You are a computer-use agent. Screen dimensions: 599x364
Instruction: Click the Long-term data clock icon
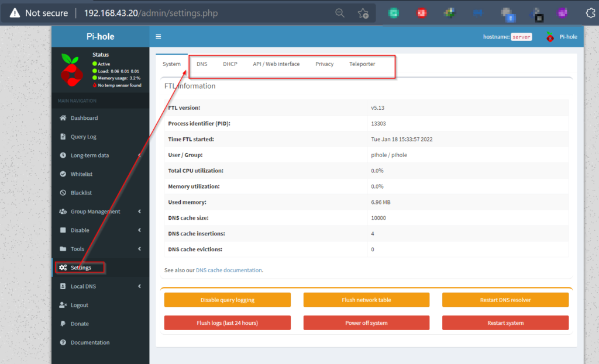[63, 155]
